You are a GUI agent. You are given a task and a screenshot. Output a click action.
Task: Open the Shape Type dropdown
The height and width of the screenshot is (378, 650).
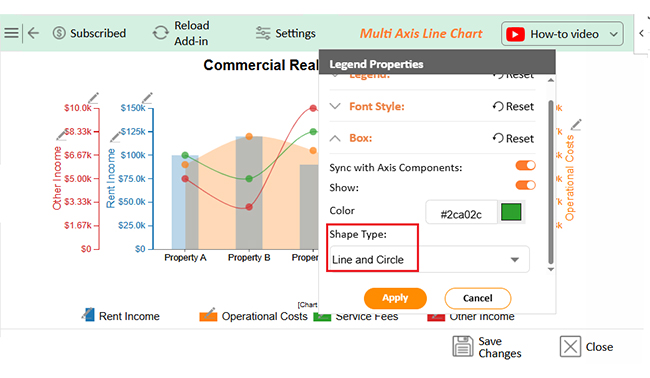(x=429, y=259)
